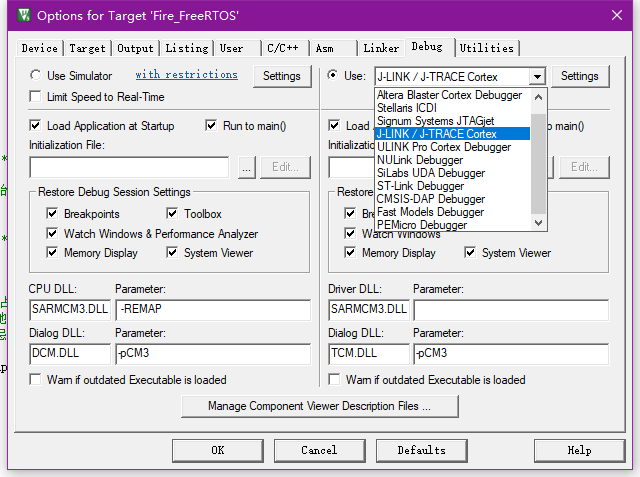Click Dialog DLL field TCM.DLL
The image size is (640, 477).
coord(369,353)
